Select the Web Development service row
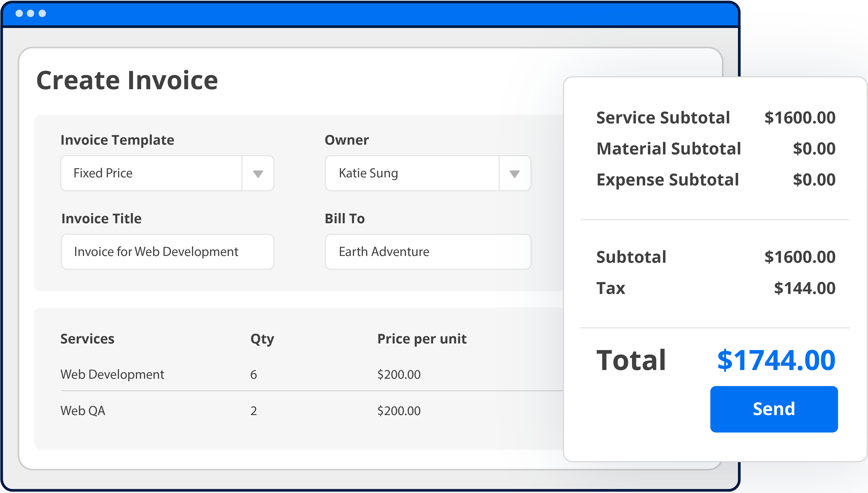The width and height of the screenshot is (868, 493). tap(112, 374)
